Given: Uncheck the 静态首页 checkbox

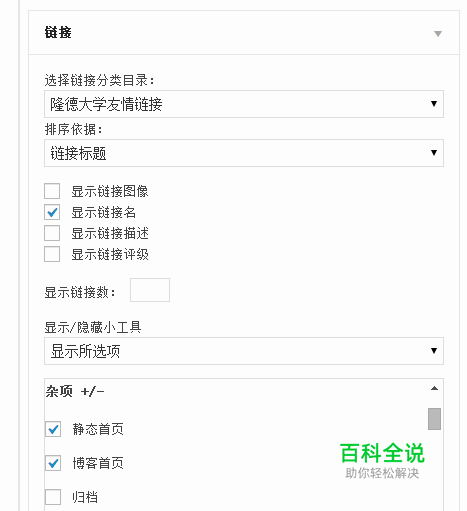Looking at the screenshot, I should pyautogui.click(x=53, y=429).
